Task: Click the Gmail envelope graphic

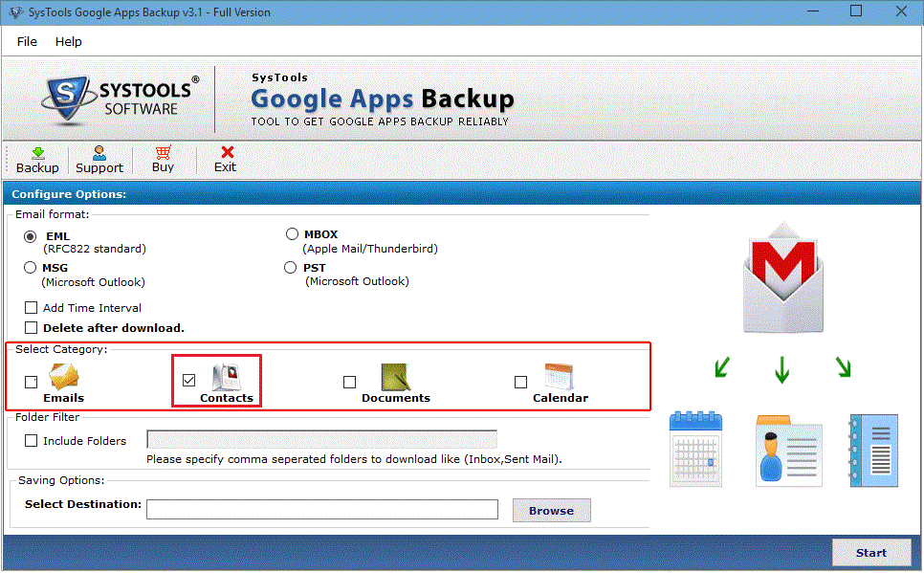Action: point(782,277)
